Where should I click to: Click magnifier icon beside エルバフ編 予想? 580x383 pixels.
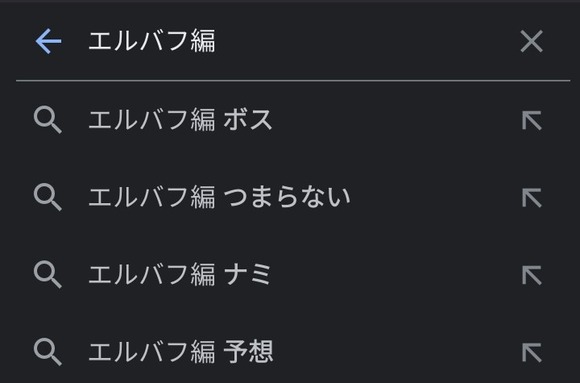click(48, 352)
